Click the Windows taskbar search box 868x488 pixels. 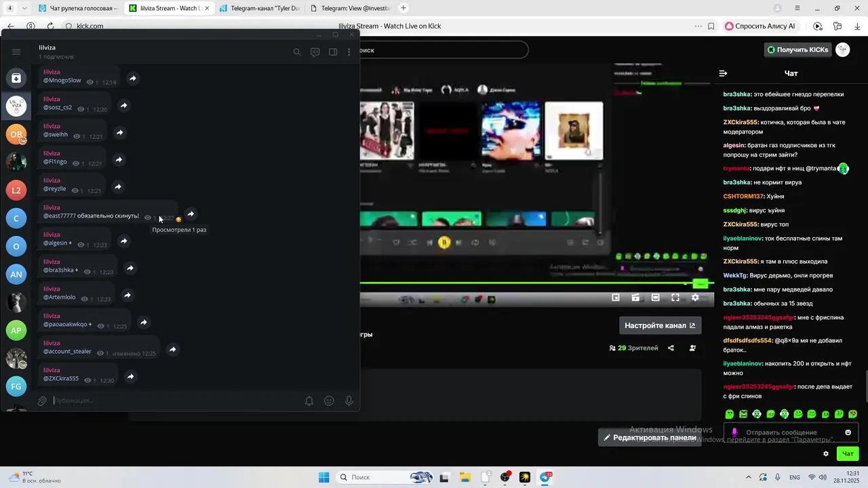(x=384, y=477)
